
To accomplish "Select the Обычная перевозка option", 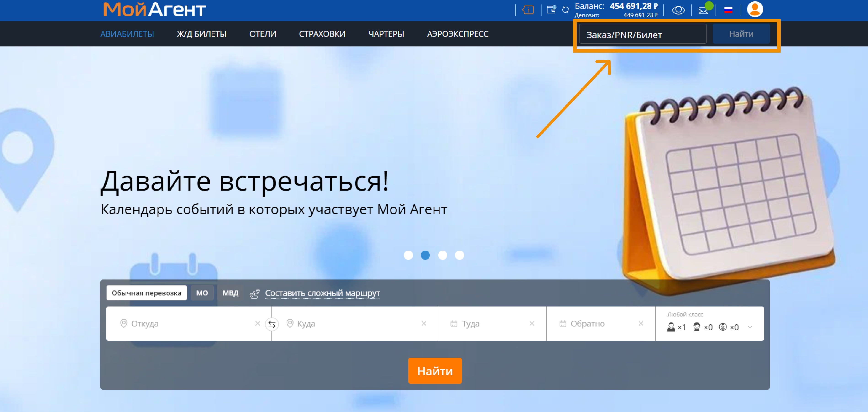I will (x=147, y=293).
